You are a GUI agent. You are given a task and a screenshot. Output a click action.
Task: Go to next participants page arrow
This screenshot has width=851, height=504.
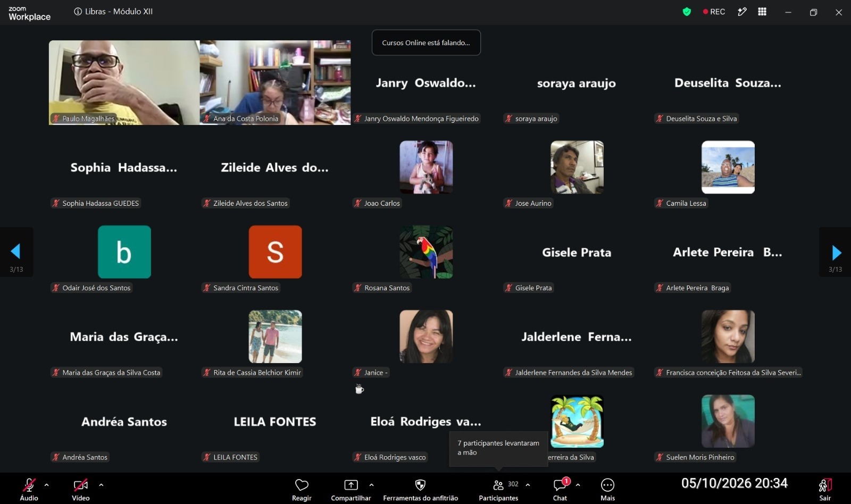coord(836,252)
